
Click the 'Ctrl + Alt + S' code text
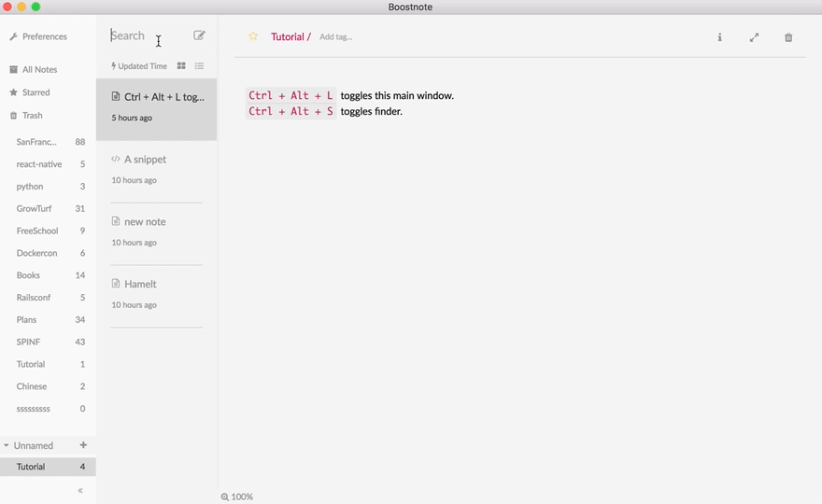(291, 111)
